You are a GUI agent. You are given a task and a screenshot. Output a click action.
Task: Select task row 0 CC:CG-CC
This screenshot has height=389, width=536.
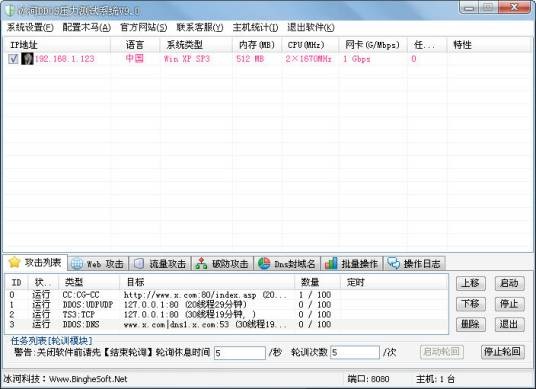[227, 295]
